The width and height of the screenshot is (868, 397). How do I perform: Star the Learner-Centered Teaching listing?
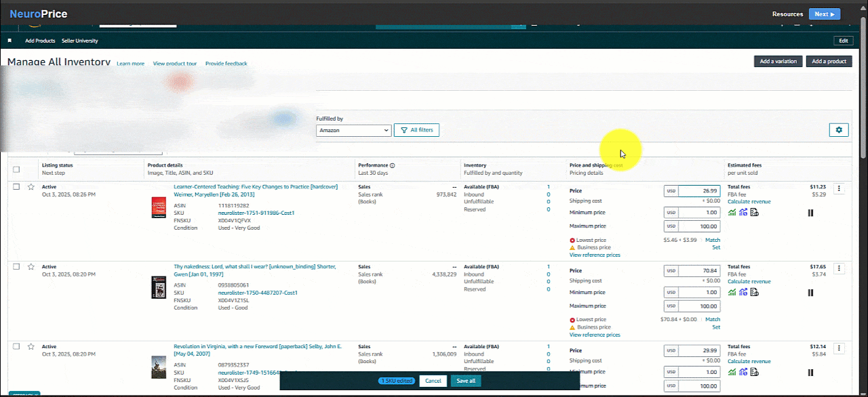pos(31,187)
